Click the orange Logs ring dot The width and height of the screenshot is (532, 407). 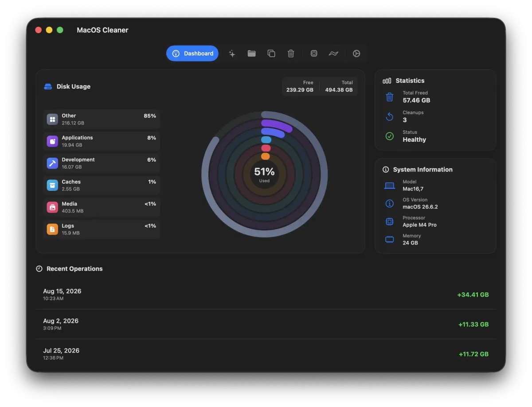coord(266,156)
